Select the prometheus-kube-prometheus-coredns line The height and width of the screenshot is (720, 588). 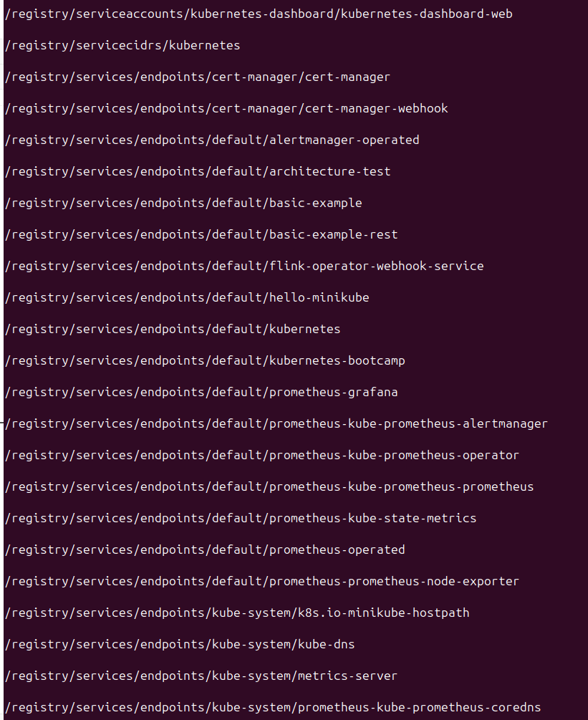coord(273,707)
